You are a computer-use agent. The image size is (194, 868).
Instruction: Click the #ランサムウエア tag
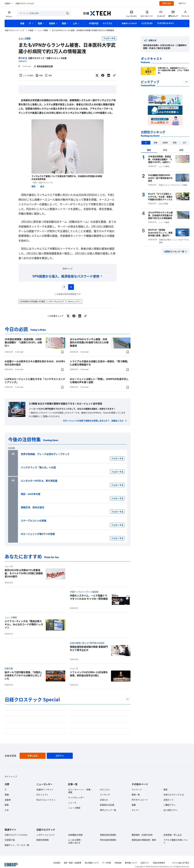point(56,302)
